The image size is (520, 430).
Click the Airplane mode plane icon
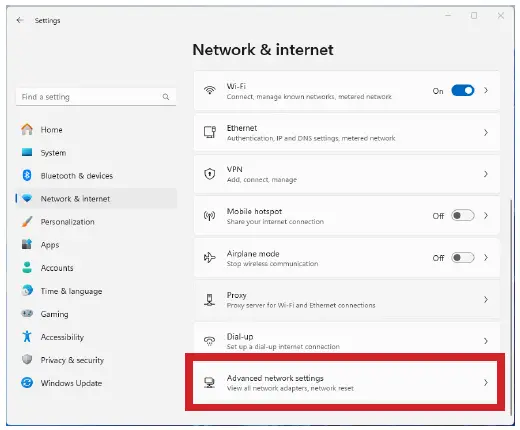coord(210,257)
